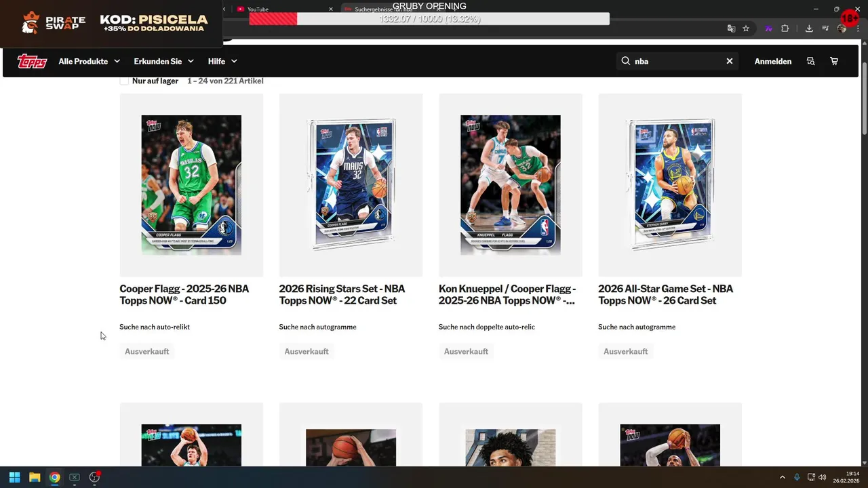868x488 pixels.
Task: Expand the Hilfe menu
Action: point(222,61)
